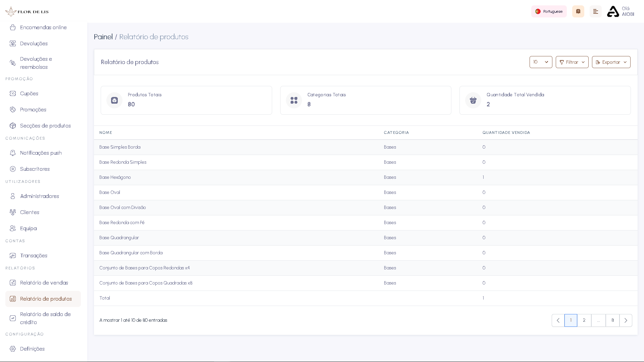Open the Exportar dropdown

point(611,62)
